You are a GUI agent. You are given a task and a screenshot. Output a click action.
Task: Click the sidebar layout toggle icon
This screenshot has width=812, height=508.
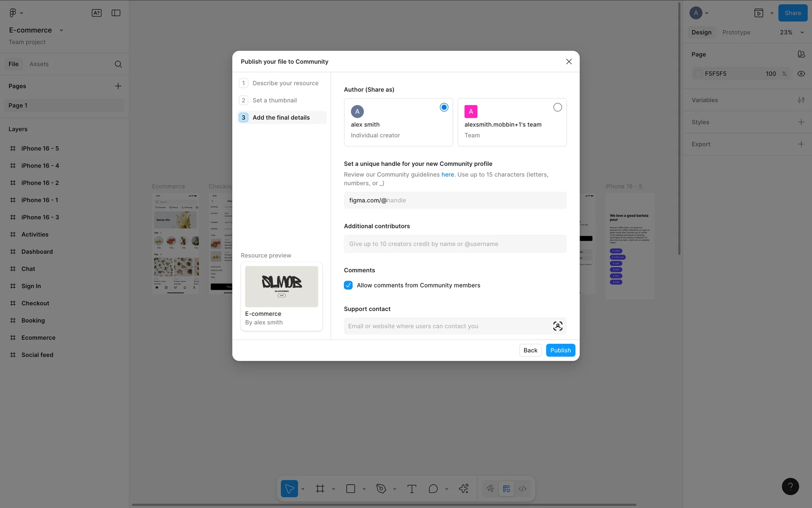116,13
